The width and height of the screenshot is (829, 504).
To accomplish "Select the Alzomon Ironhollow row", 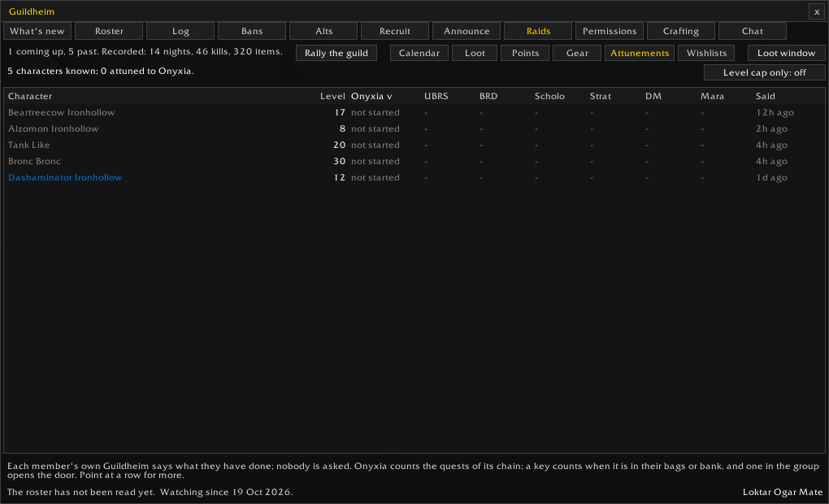I will point(414,129).
